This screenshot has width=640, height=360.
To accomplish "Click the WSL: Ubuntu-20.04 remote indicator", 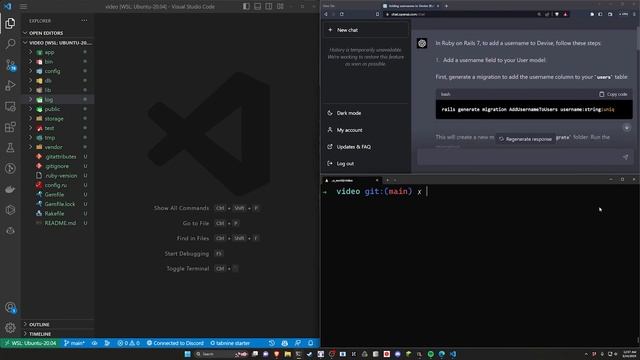I will pyautogui.click(x=30, y=343).
